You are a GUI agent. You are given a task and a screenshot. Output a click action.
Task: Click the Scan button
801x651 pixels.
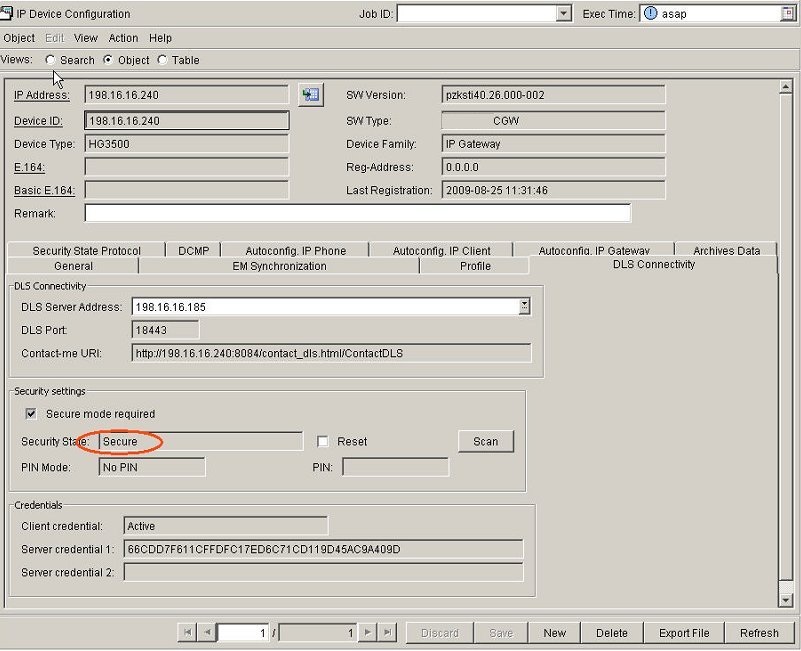485,441
